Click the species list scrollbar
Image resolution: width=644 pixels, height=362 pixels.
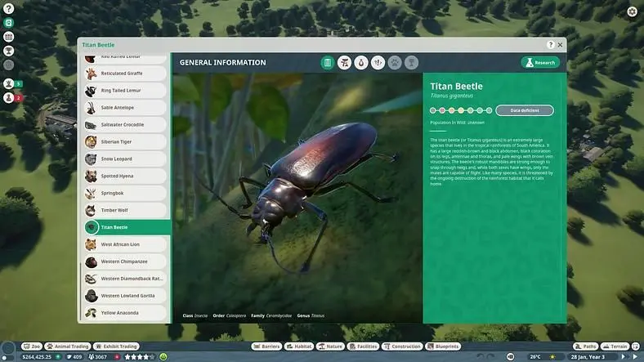(x=80, y=293)
